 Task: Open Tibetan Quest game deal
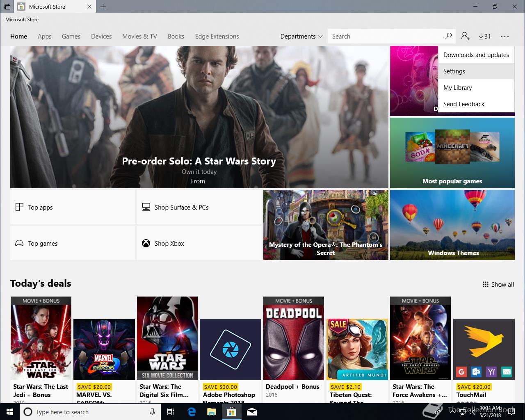click(357, 349)
